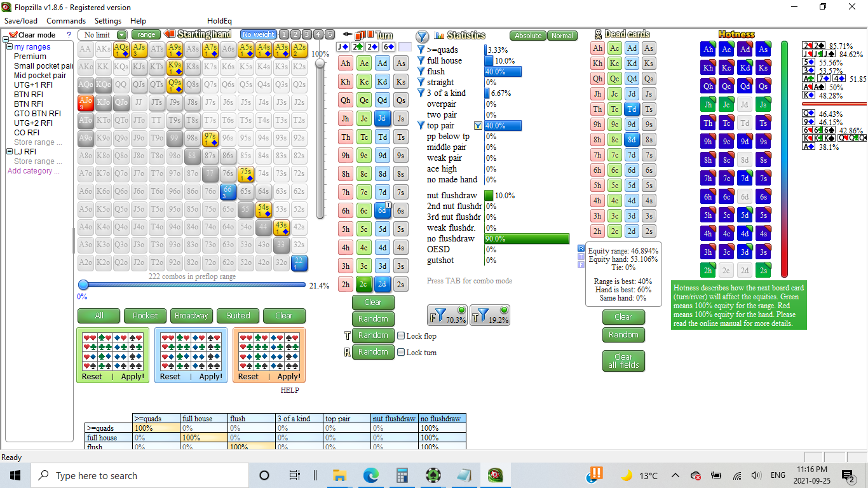Select the F street indicator by Equity box
This screenshot has width=868, height=488.
tap(581, 265)
